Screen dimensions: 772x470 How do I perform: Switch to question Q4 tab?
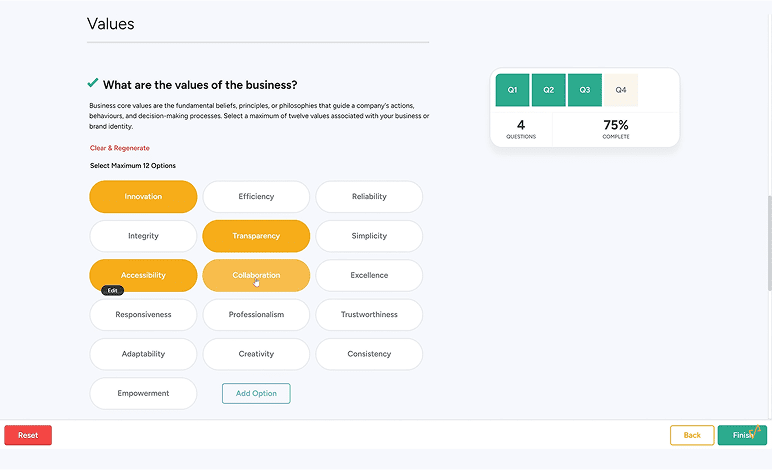[x=620, y=90]
